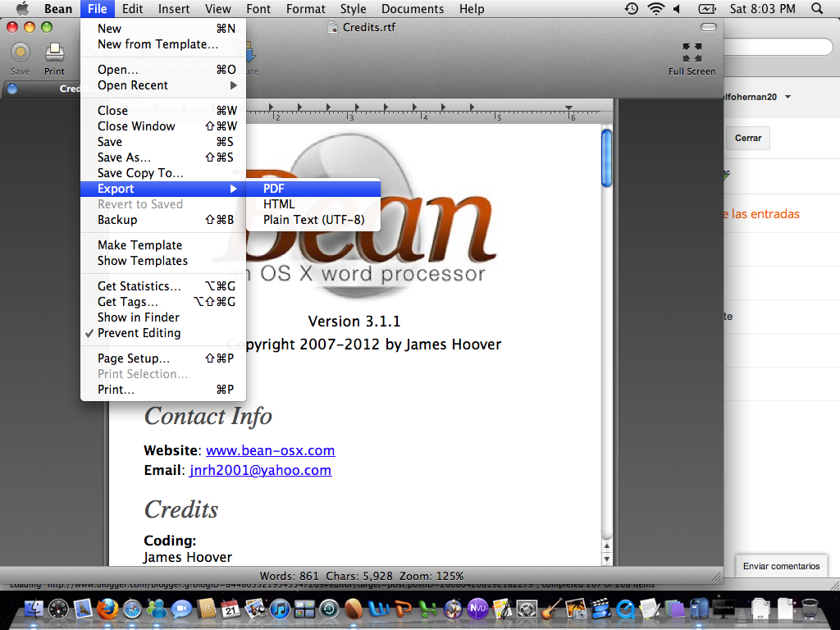Choose Get Statistics… menu item
Viewport: 840px width, 630px height.
[x=163, y=286]
